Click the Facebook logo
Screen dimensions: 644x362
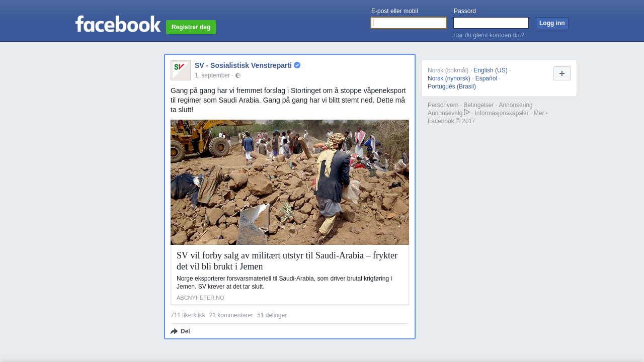118,24
